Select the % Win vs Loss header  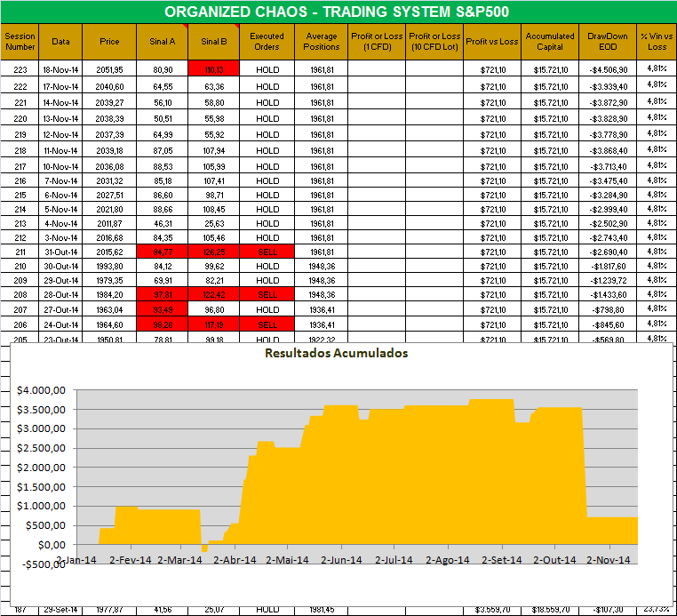tap(657, 42)
